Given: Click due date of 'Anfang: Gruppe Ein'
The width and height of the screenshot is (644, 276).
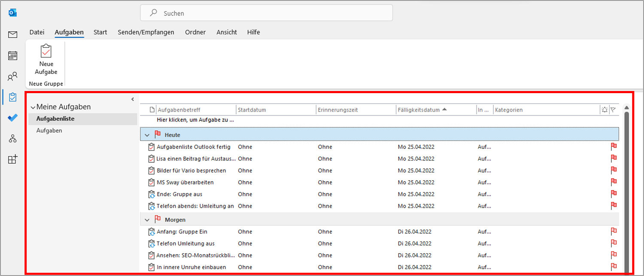Looking at the screenshot, I should [415, 232].
